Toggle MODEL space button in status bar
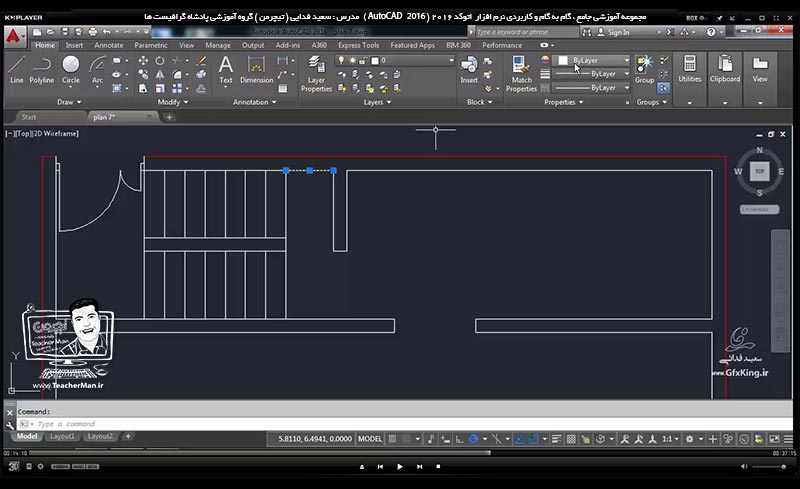Image resolution: width=800 pixels, height=489 pixels. (370, 438)
